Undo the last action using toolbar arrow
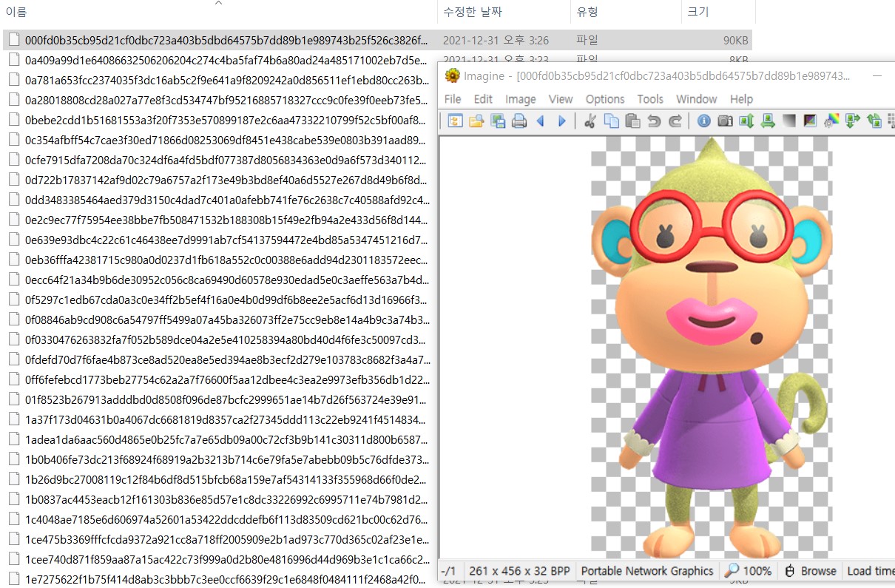Screen dimensions: 895x588 (x=654, y=121)
